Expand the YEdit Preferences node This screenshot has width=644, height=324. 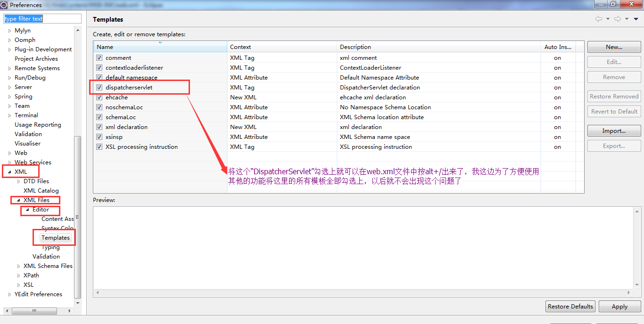pos(9,294)
